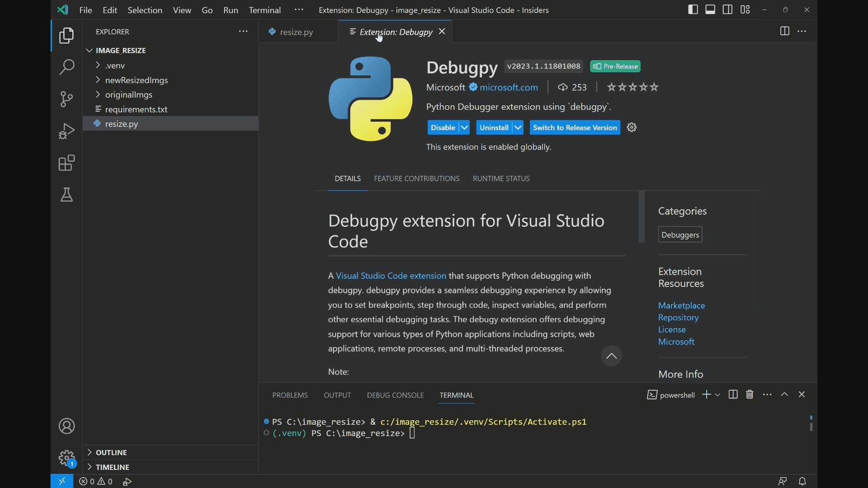Open the PROBLEMS panel tab

click(290, 395)
